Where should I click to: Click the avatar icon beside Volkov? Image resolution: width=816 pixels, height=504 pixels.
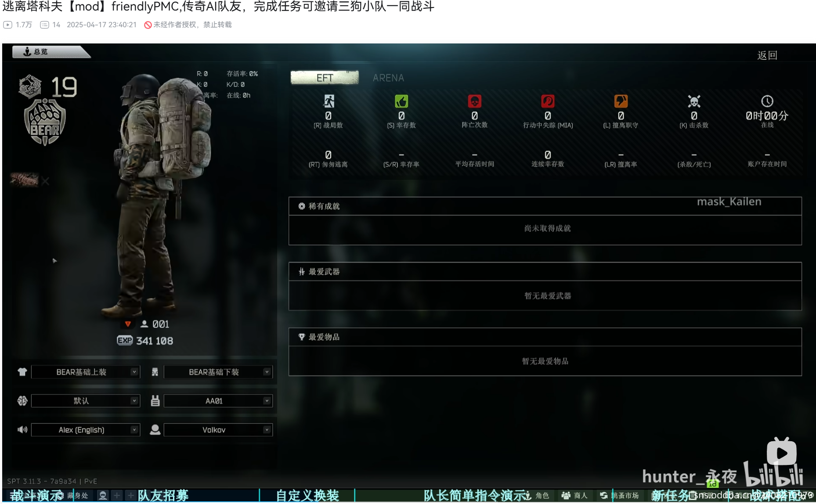(x=155, y=429)
